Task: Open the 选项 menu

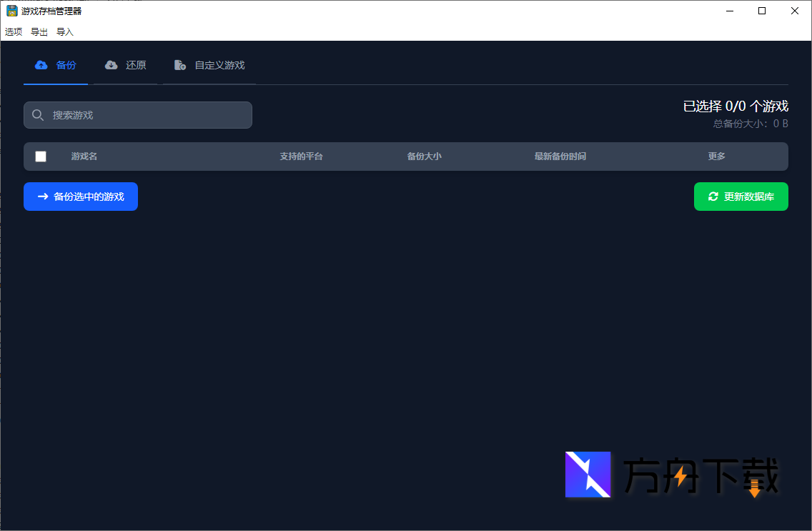Action: (13, 31)
